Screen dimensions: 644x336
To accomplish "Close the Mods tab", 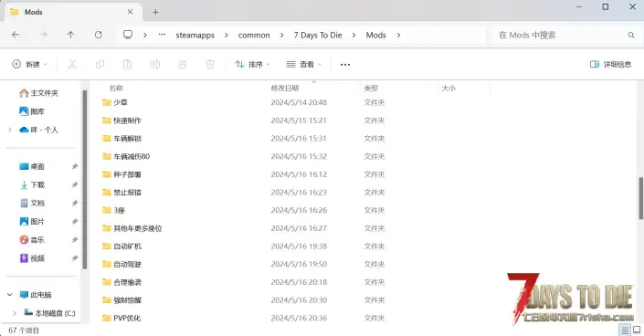I will (131, 12).
